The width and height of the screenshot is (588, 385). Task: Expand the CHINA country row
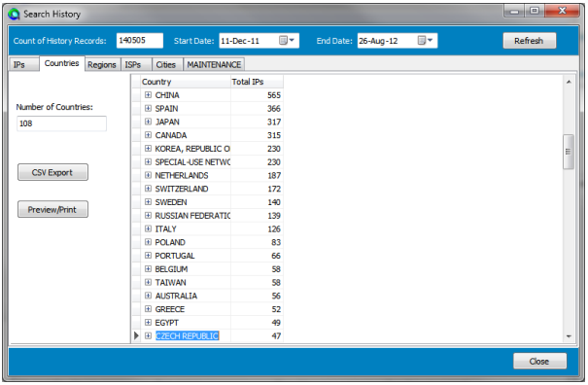click(x=148, y=95)
